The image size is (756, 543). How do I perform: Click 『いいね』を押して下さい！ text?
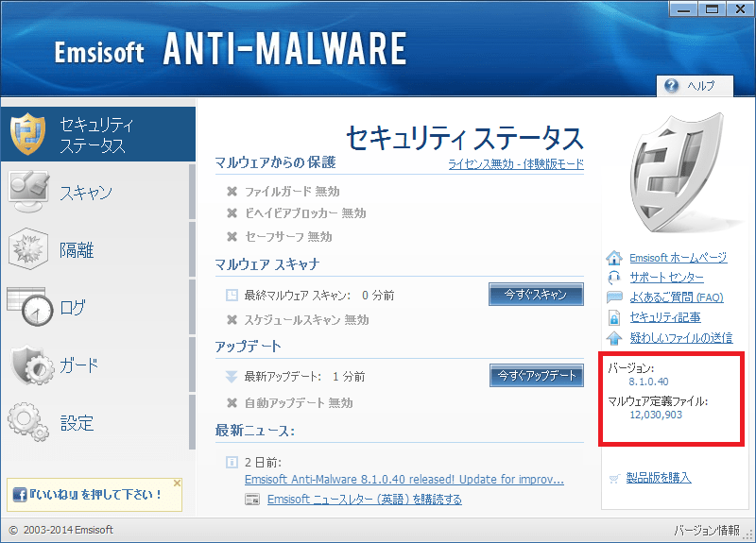[95, 494]
